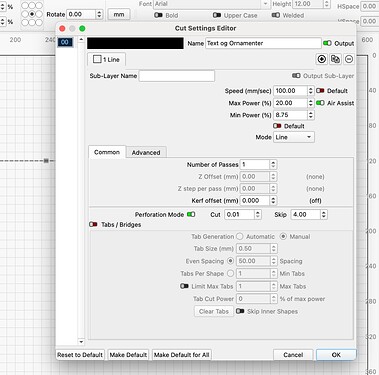This screenshot has width=379, height=375.
Task: Select the 1 Line sub-layer tab
Action: (x=106, y=59)
